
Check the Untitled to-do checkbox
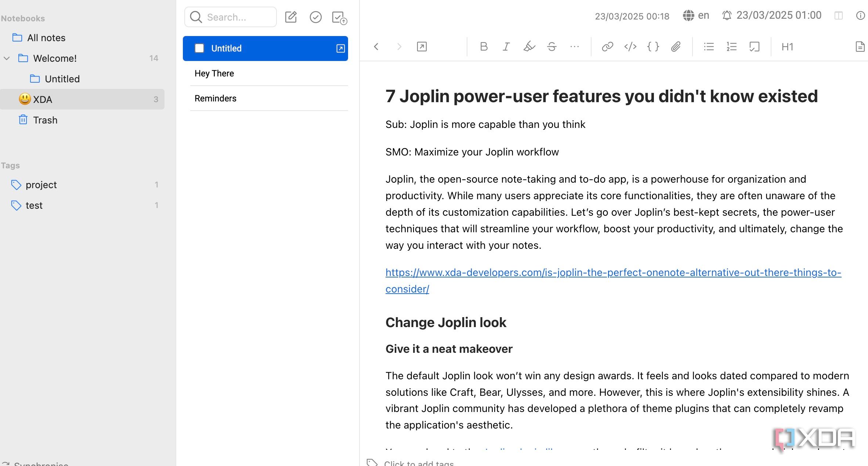[200, 48]
